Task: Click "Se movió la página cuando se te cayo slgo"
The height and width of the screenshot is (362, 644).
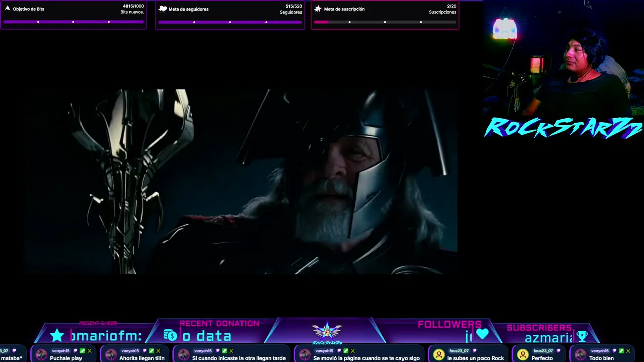Action: (x=366, y=358)
